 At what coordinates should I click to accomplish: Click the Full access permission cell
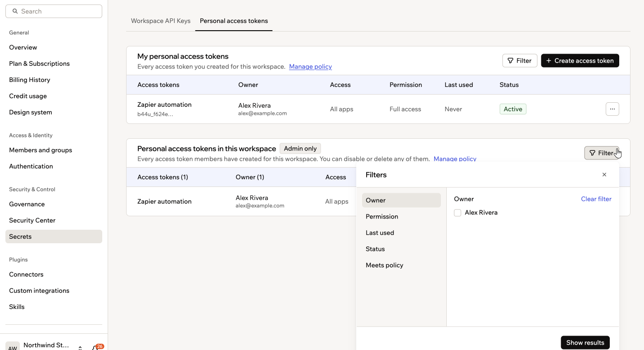coord(405,109)
